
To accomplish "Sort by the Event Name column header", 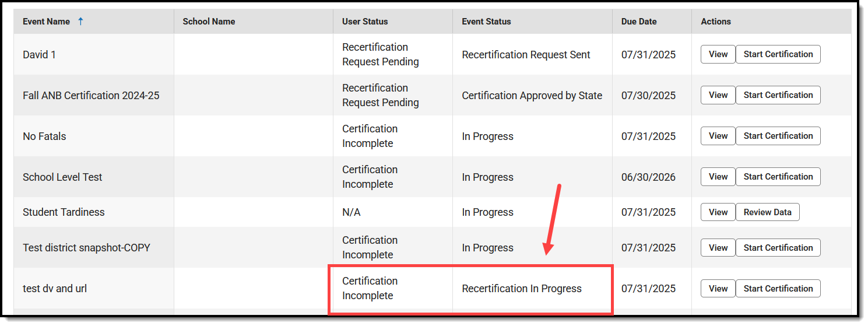I will pyautogui.click(x=46, y=22).
